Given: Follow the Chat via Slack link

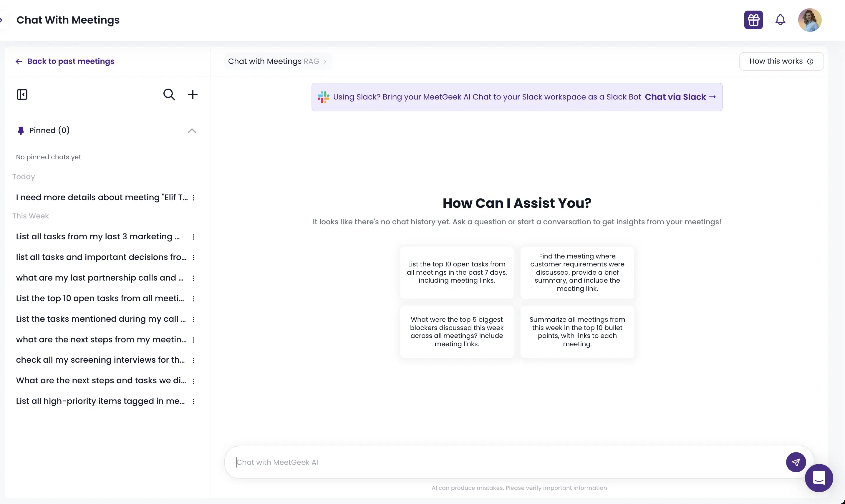Looking at the screenshot, I should point(680,97).
